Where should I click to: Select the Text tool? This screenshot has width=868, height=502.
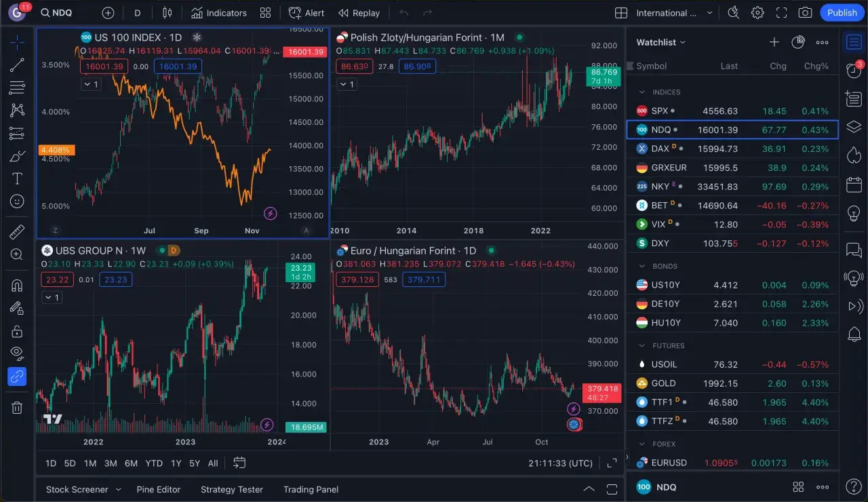tap(17, 179)
